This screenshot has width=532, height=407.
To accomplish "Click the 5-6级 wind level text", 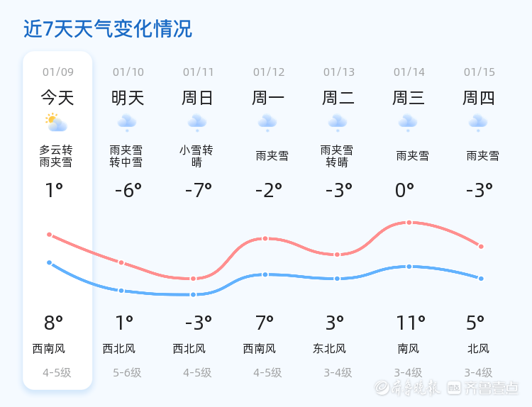I will point(128,372).
